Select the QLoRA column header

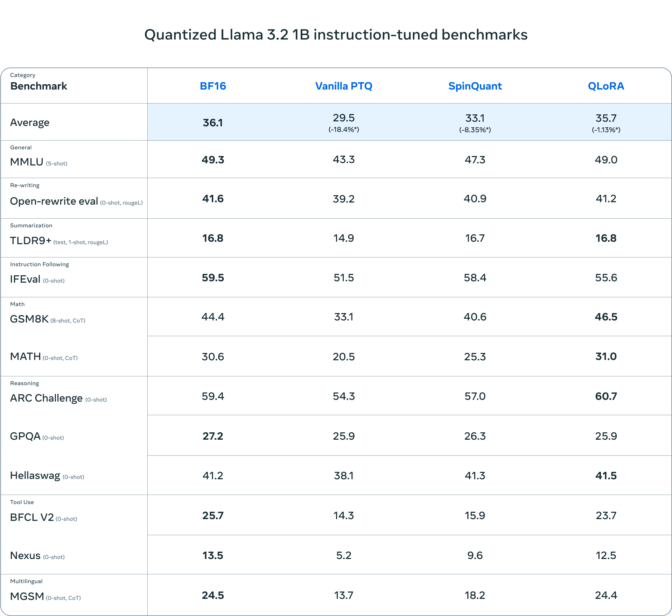[x=606, y=86]
